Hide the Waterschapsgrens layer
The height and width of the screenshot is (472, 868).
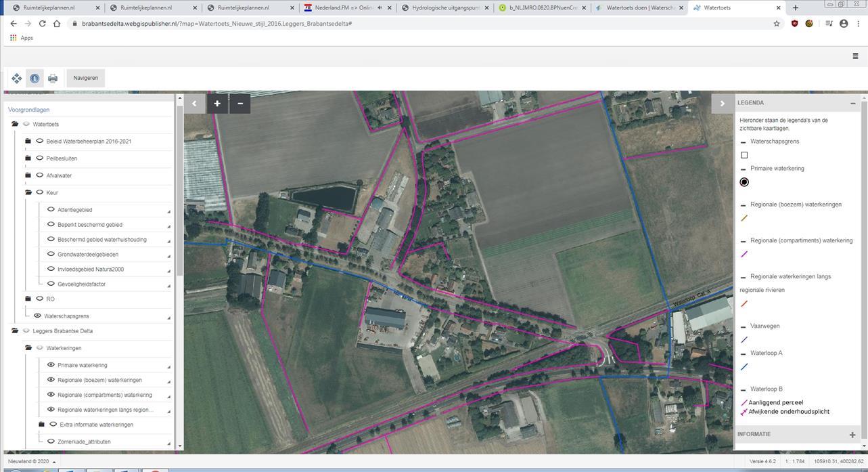37,316
